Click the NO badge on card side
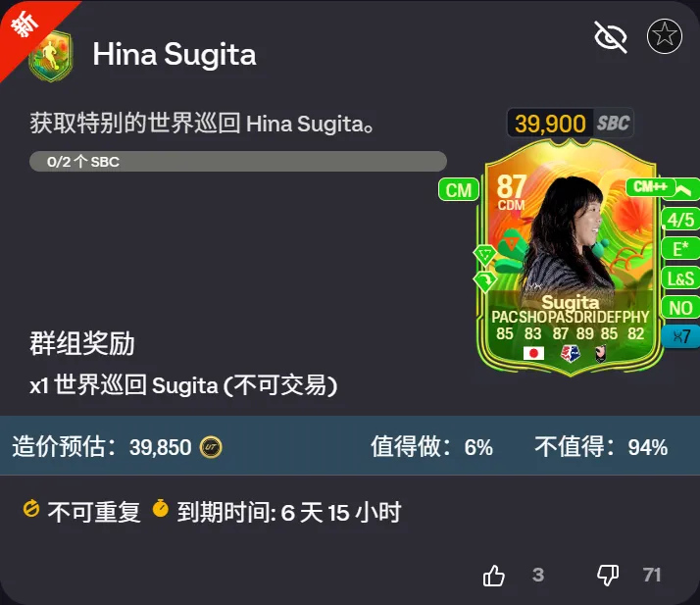The image size is (700, 605). pos(681,308)
